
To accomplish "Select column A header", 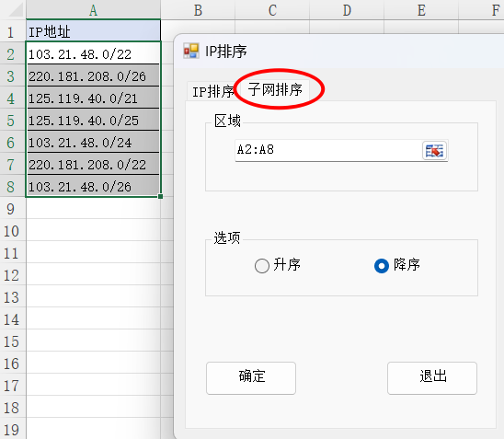I will (93, 9).
